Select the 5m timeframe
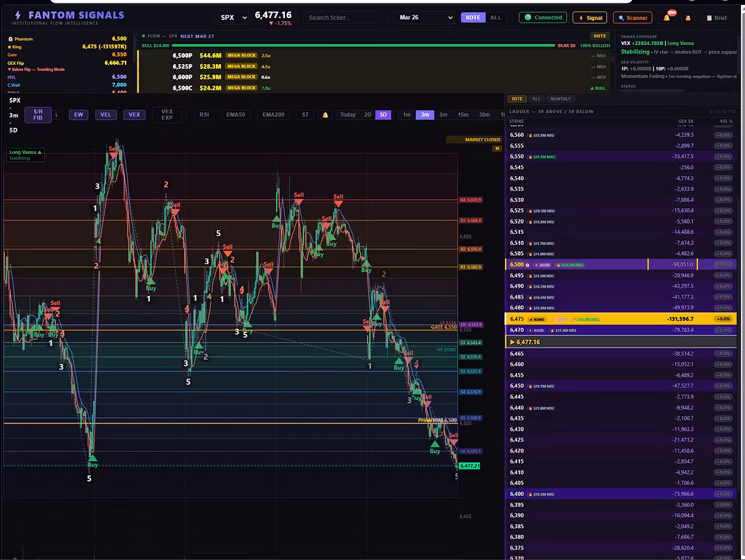Screen dimensions: 745x560 [443, 115]
